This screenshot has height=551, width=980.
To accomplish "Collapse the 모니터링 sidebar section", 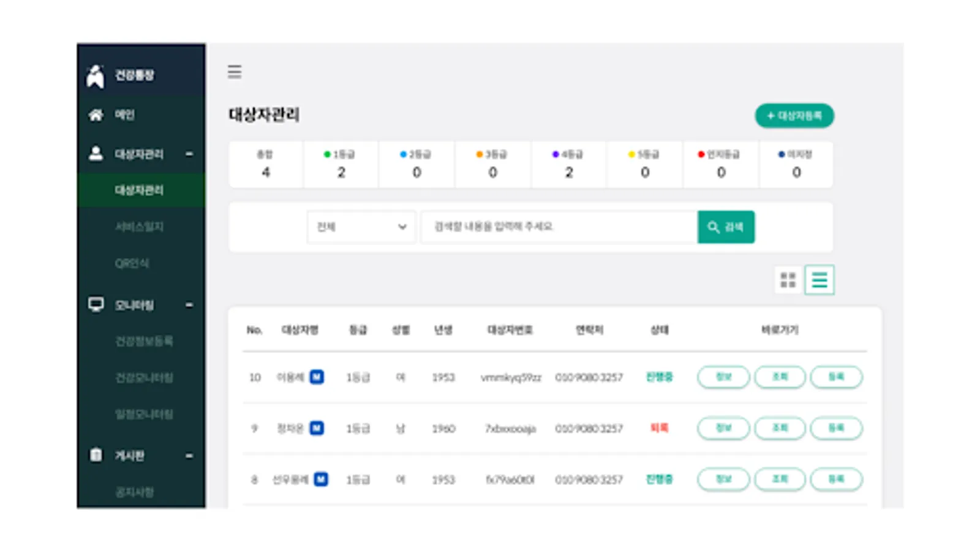I will (x=189, y=304).
